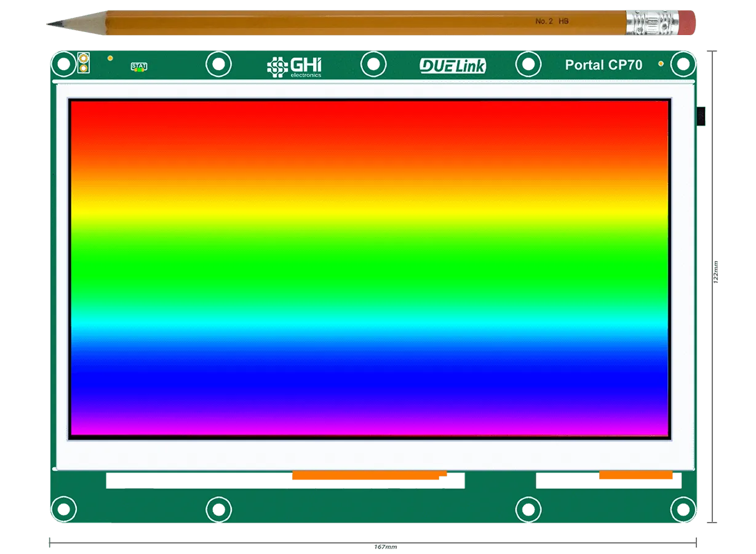Image resolution: width=756 pixels, height=554 pixels.
Task: Click the top-left corner mounting hole
Action: tap(63, 63)
